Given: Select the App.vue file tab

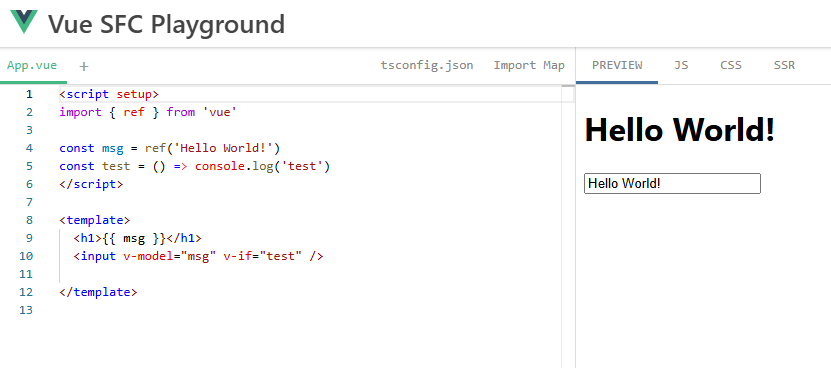Looking at the screenshot, I should click(32, 65).
